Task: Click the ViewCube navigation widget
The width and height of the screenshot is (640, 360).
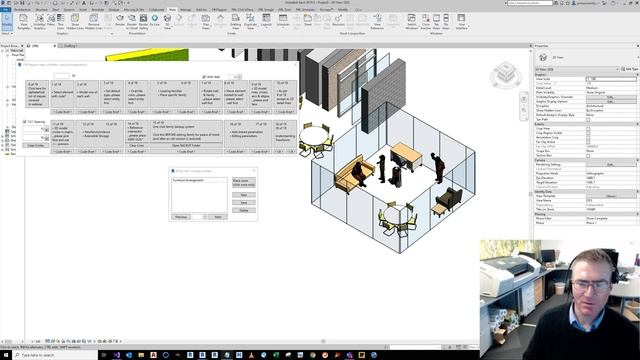Action: (x=506, y=75)
